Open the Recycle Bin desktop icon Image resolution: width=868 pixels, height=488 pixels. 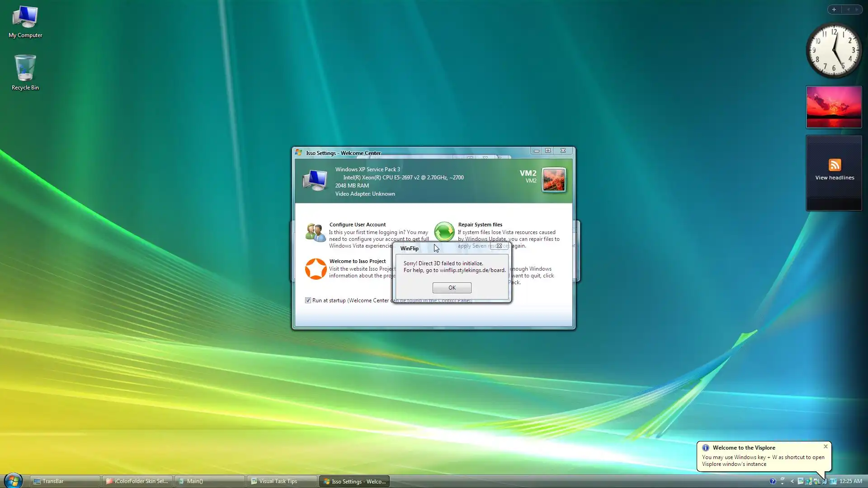pos(25,68)
